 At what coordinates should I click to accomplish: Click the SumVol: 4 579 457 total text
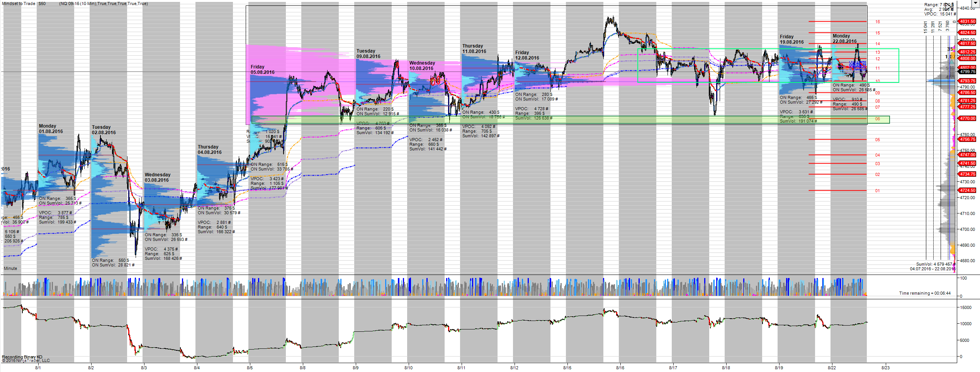(936, 264)
